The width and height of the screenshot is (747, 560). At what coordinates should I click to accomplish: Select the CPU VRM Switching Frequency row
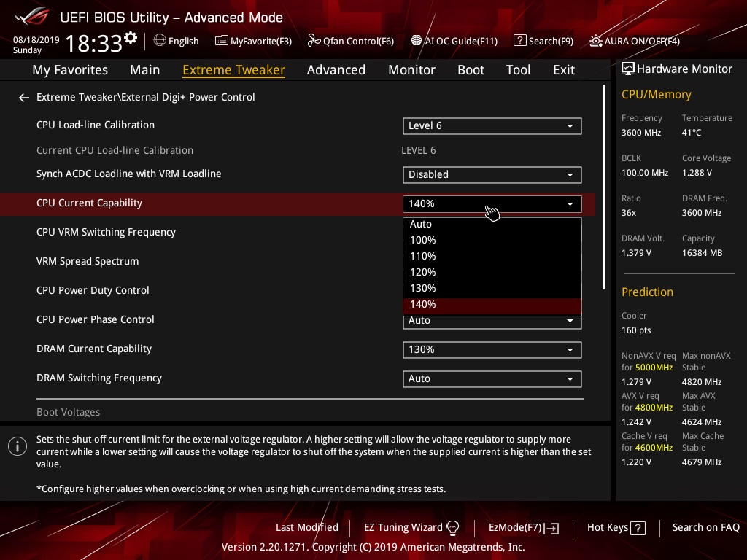106,233
